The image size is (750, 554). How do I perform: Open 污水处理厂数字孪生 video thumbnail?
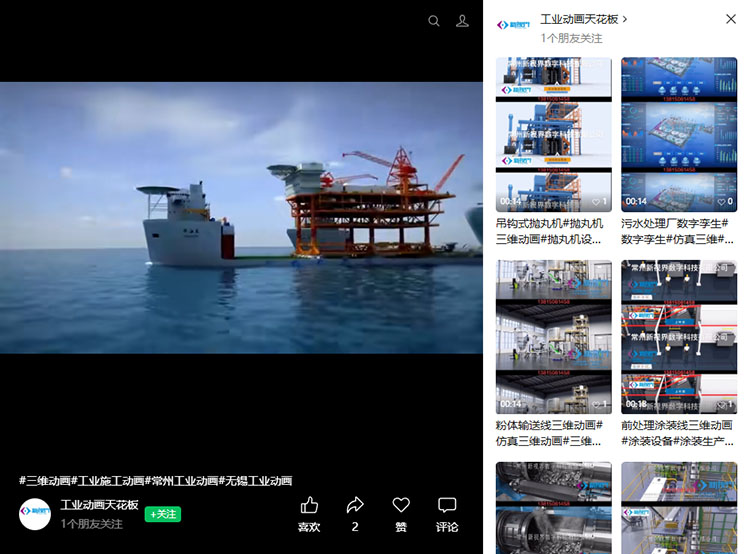coord(679,134)
